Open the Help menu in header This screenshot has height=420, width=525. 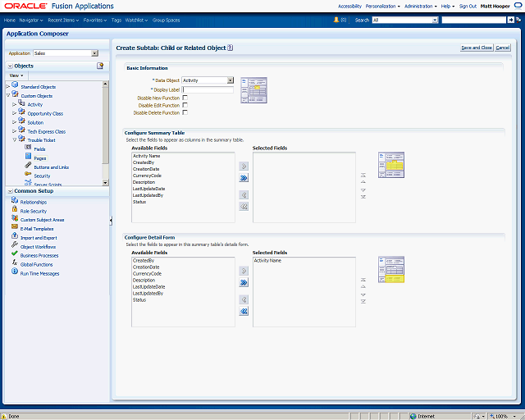pos(448,7)
